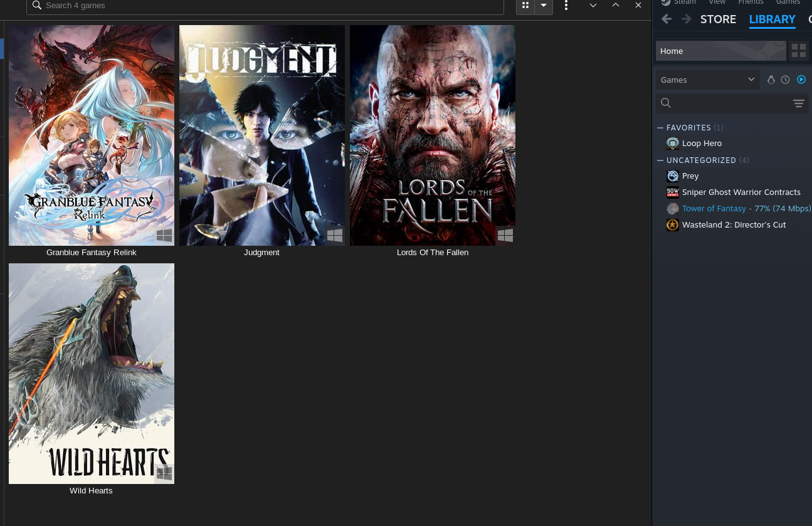Open the Granblue Fantasy Relink cover
The height and width of the screenshot is (526, 812).
(x=92, y=135)
